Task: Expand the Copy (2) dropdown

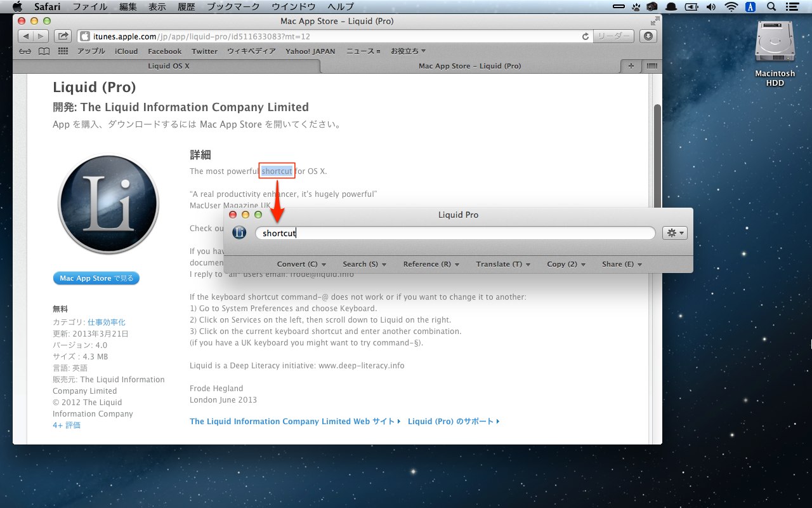Action: (566, 264)
